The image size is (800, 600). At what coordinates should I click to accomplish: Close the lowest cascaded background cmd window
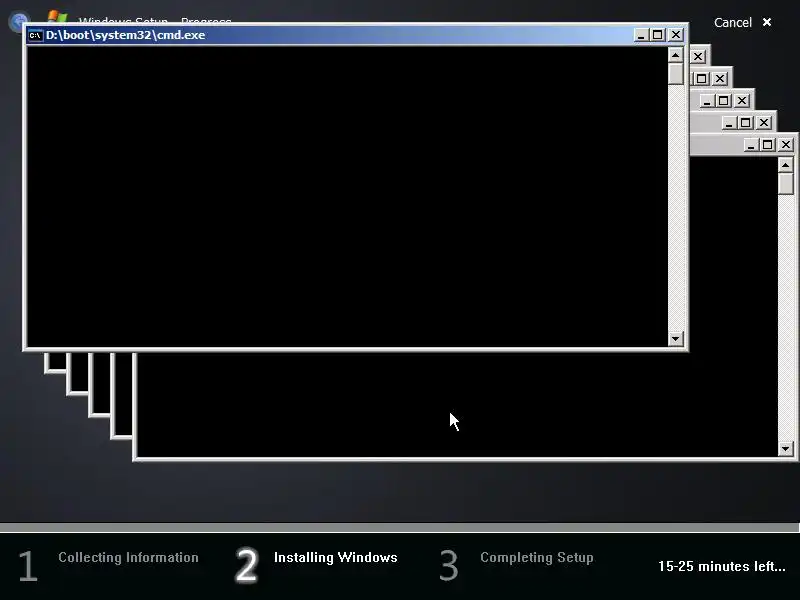(786, 145)
